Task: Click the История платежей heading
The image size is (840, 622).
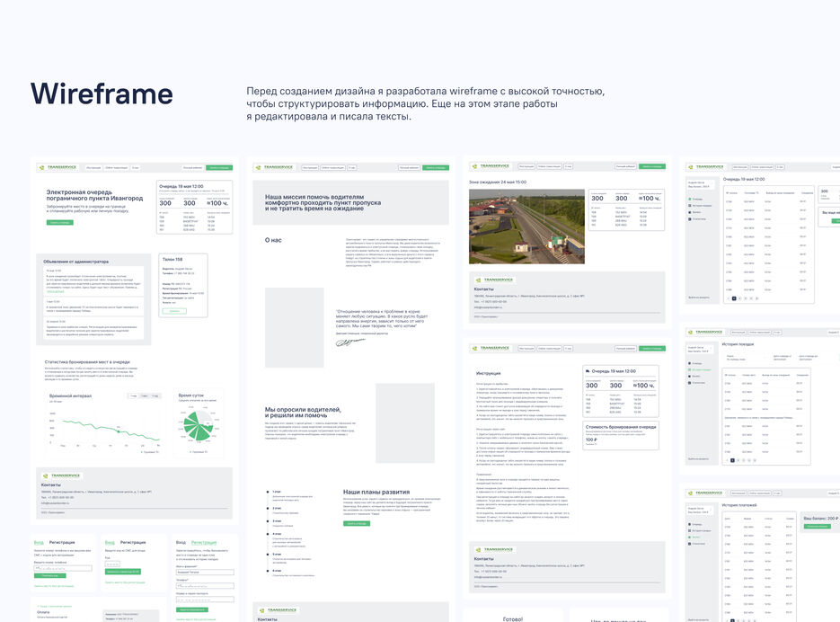Action: coord(739,505)
